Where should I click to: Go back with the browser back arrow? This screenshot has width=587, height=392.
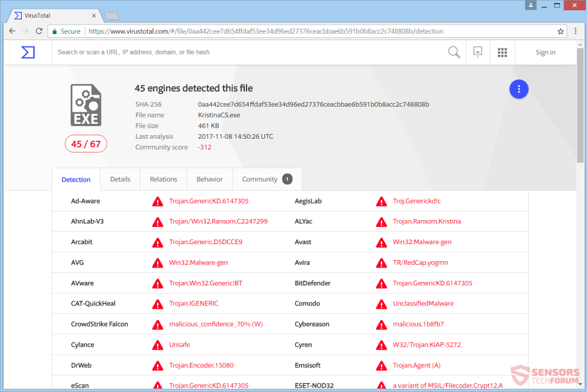12,31
